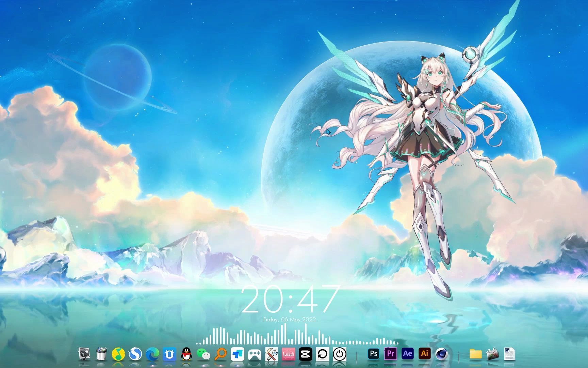
Task: Open WeChat from the dock
Action: point(203,355)
